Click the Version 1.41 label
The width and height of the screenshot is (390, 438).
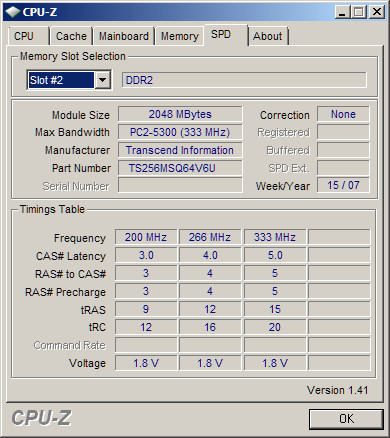(x=337, y=390)
